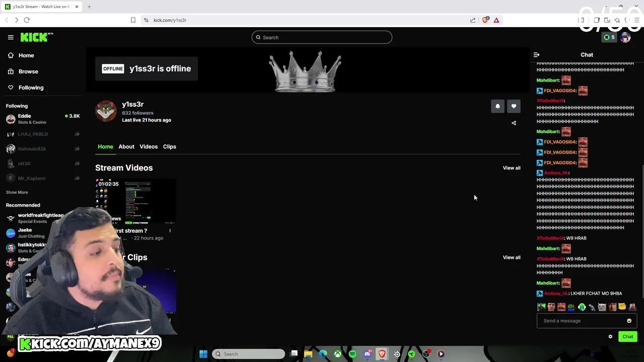Click the browser share icon

coord(473,20)
